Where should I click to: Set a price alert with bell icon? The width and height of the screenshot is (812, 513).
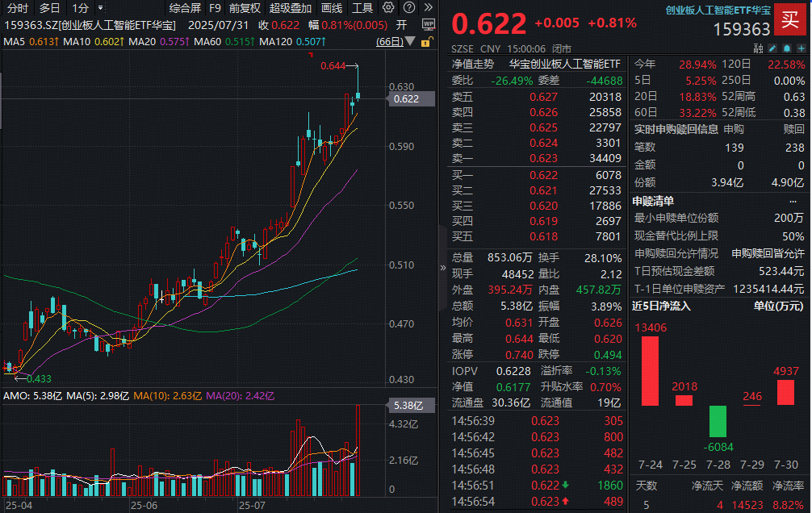click(787, 48)
